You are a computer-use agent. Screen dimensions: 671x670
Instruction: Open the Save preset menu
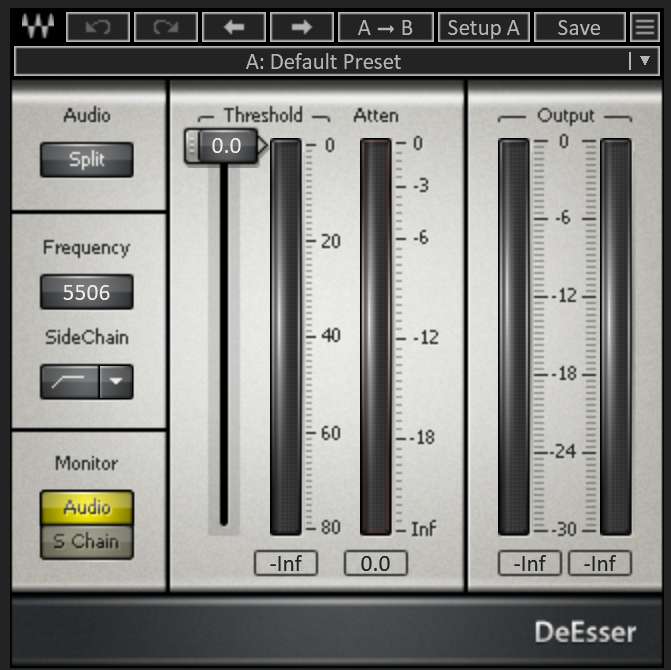pyautogui.click(x=578, y=27)
